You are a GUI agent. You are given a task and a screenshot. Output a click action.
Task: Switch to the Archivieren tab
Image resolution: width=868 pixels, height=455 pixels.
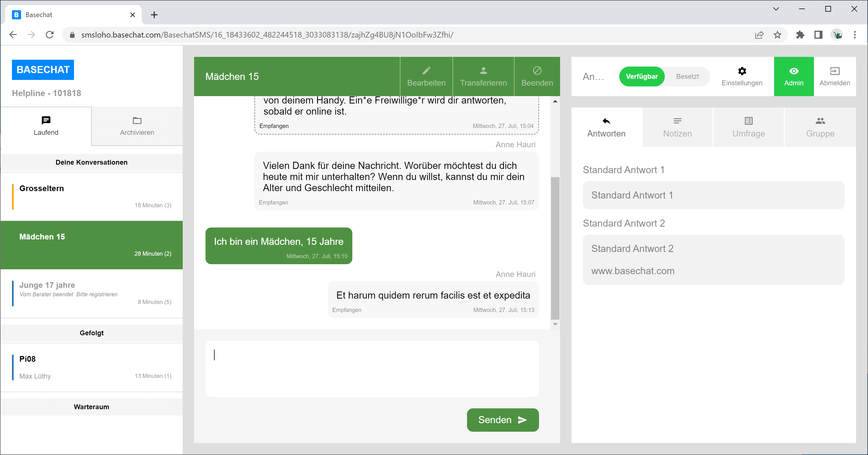point(137,126)
